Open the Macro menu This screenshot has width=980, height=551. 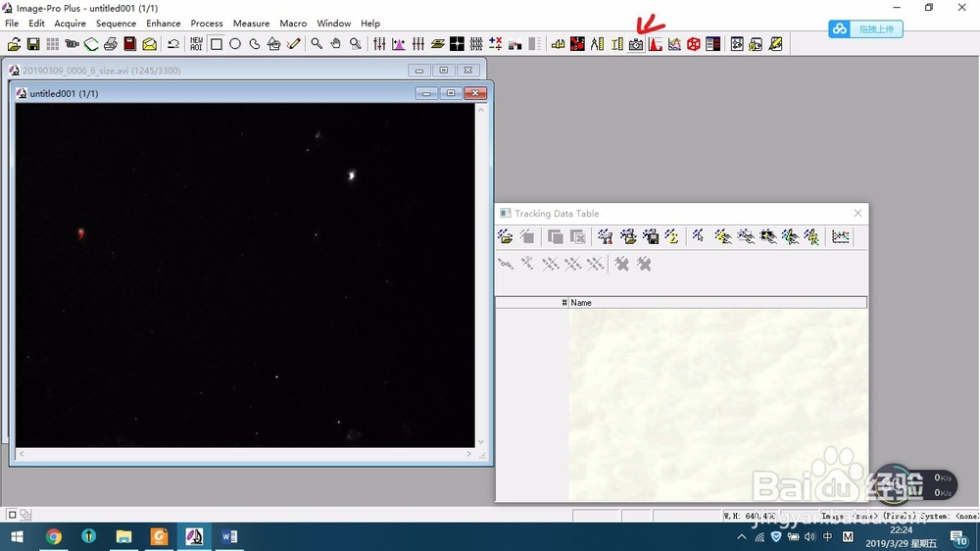pos(293,24)
